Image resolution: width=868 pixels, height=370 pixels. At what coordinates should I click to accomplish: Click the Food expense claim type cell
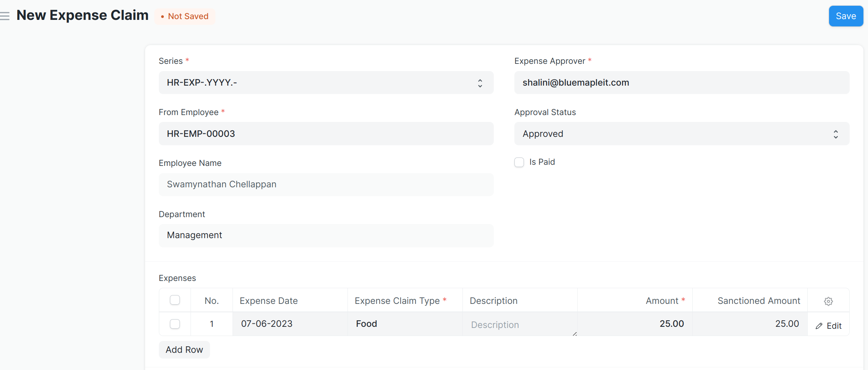click(405, 324)
